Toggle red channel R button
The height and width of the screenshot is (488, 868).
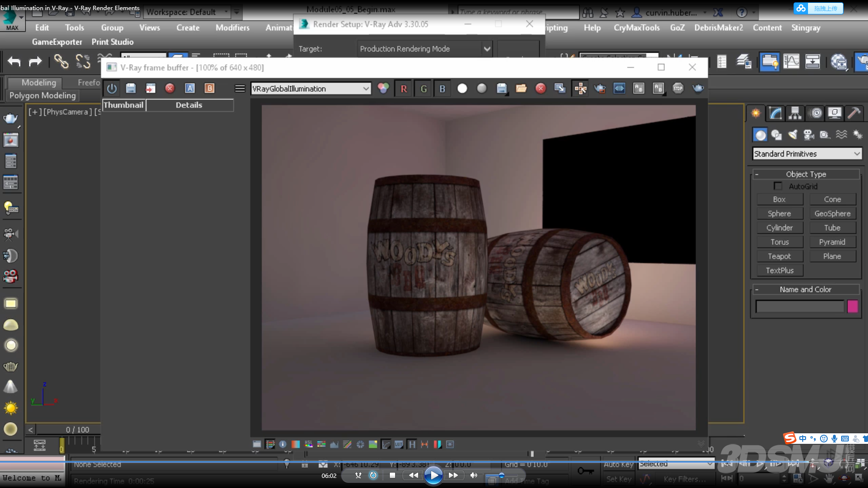404,88
